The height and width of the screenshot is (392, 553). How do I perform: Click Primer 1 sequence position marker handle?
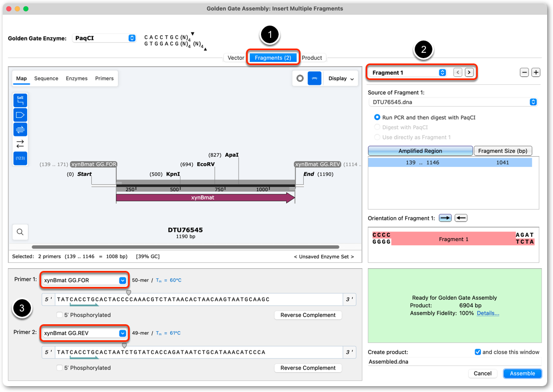pos(129,293)
